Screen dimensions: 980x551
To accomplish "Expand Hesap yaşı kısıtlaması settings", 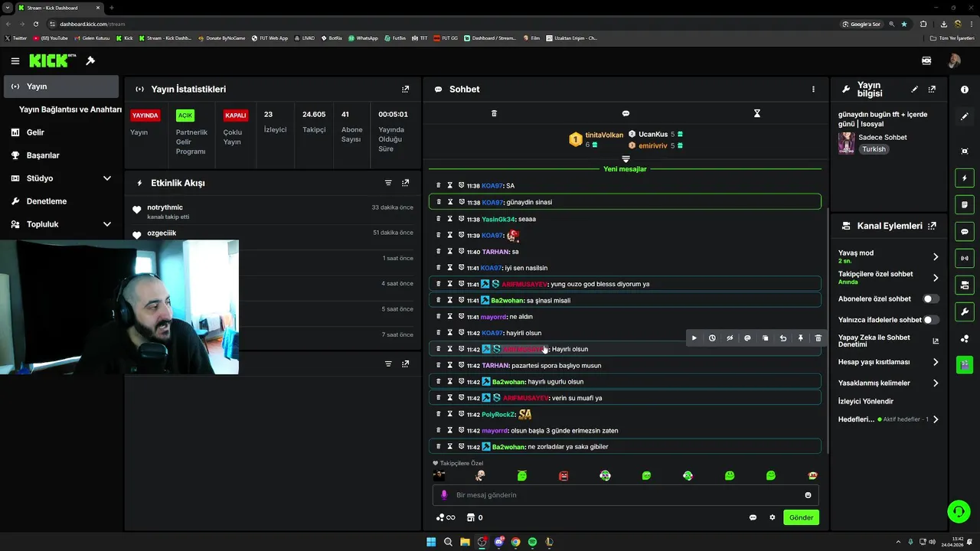I will [x=935, y=362].
